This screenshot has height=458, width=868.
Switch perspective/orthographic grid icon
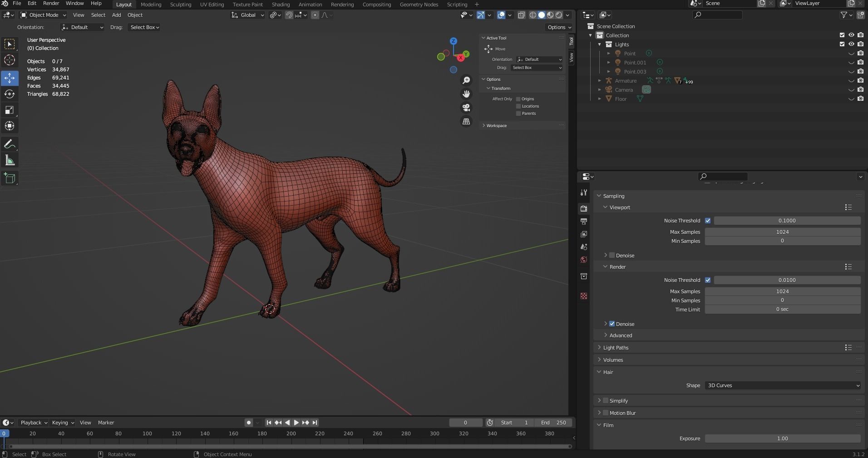click(466, 121)
